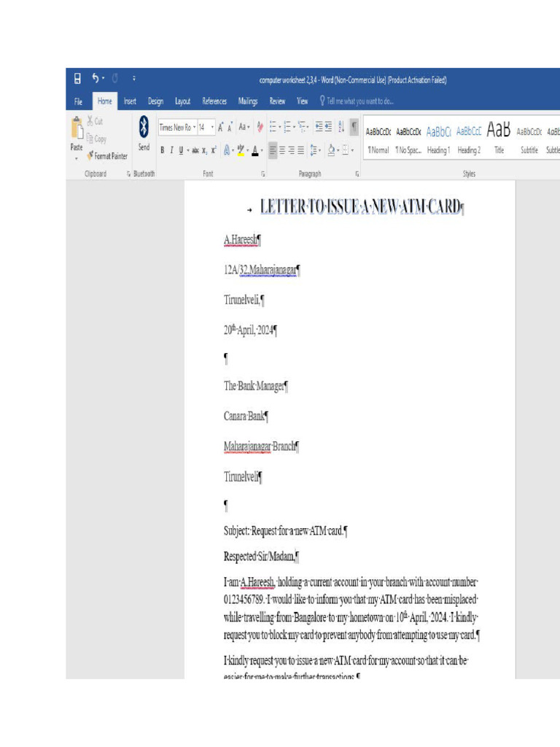
Task: Toggle show/hide paragraph marks
Action: click(354, 127)
